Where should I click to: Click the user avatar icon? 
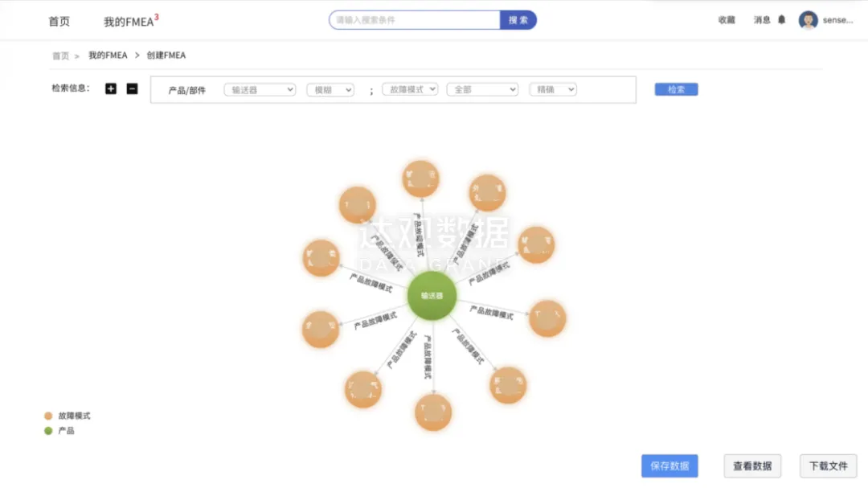[x=808, y=20]
